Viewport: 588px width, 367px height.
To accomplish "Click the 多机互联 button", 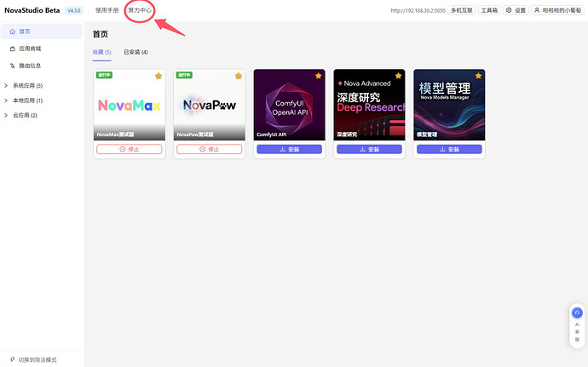I will pyautogui.click(x=462, y=10).
